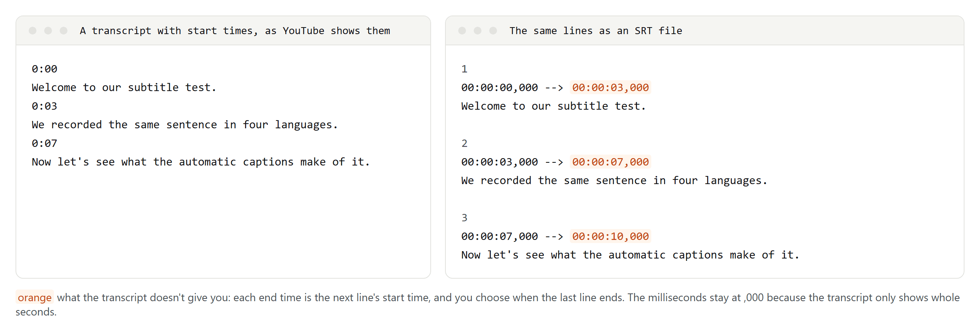Click the "-->" arrow in SRT cue 3
Screen dimensions: 980x331
tap(554, 236)
